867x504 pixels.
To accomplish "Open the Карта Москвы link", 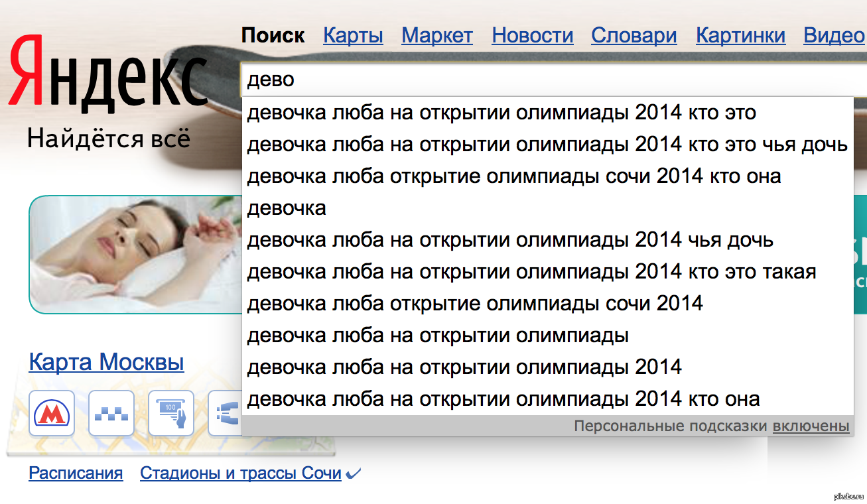I will (x=106, y=363).
